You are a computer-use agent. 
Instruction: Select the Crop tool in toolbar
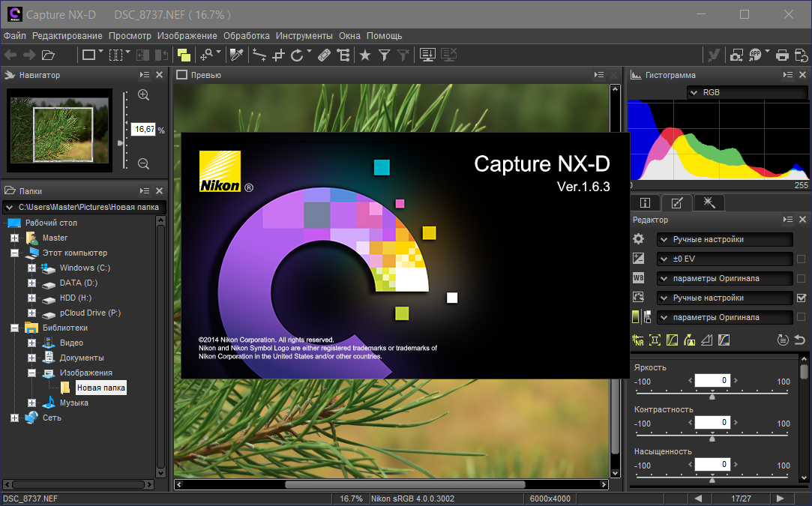pos(278,55)
